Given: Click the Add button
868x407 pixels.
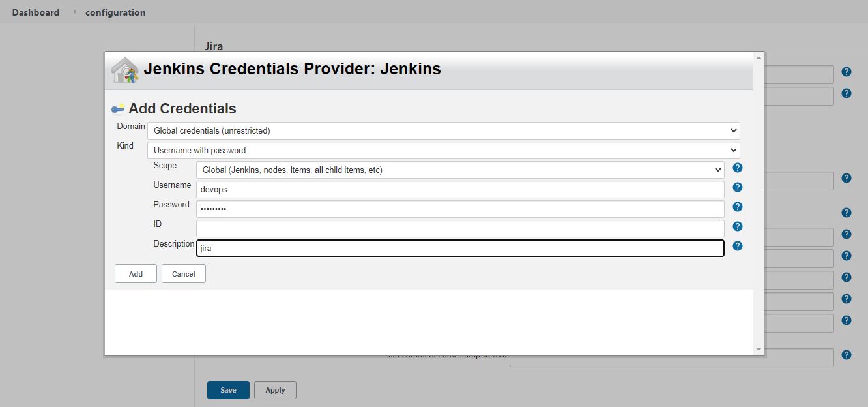Looking at the screenshot, I should point(136,274).
